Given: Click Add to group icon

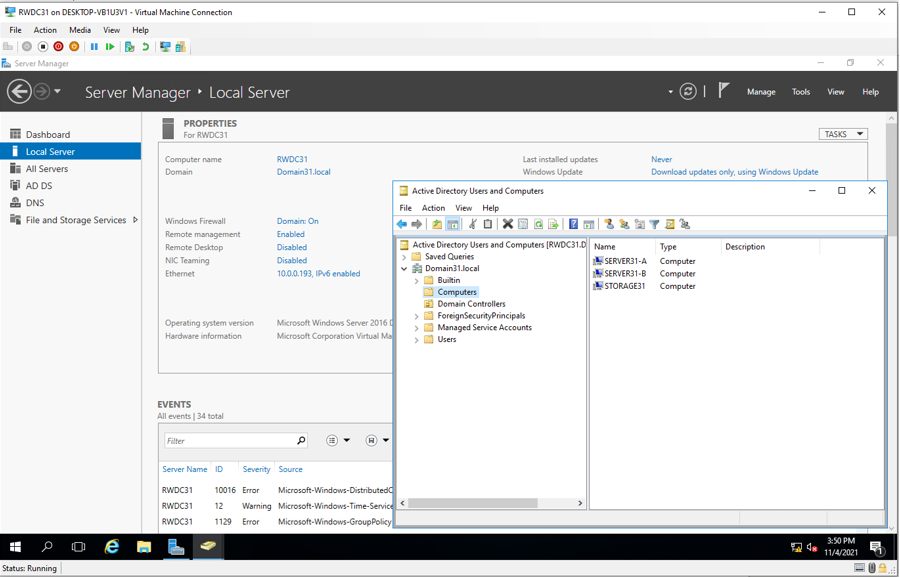Looking at the screenshot, I should pyautogui.click(x=684, y=224).
